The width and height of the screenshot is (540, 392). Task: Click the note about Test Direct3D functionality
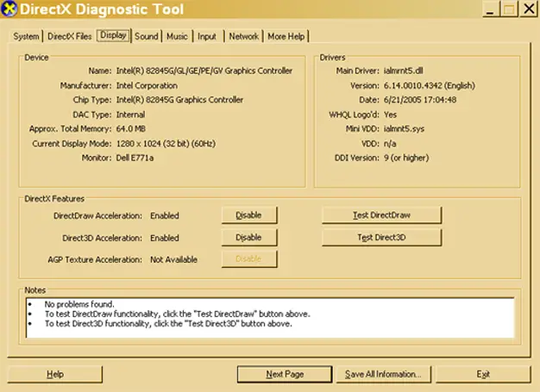click(x=168, y=324)
